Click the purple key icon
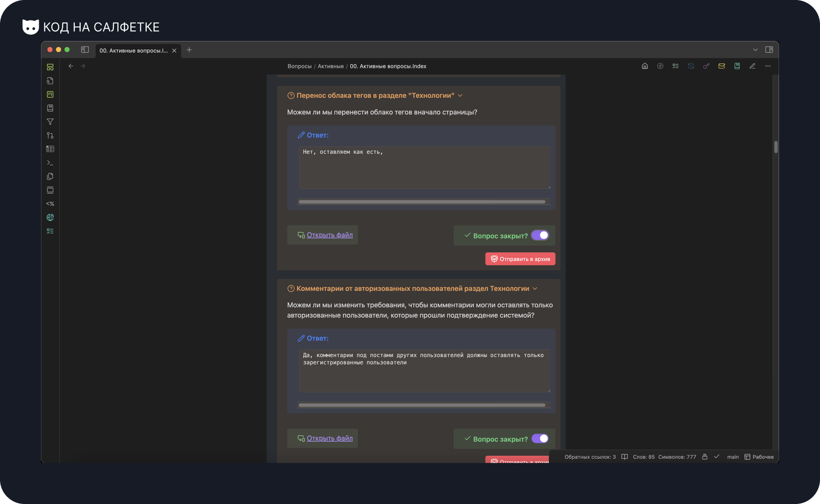820x504 pixels. tap(706, 66)
